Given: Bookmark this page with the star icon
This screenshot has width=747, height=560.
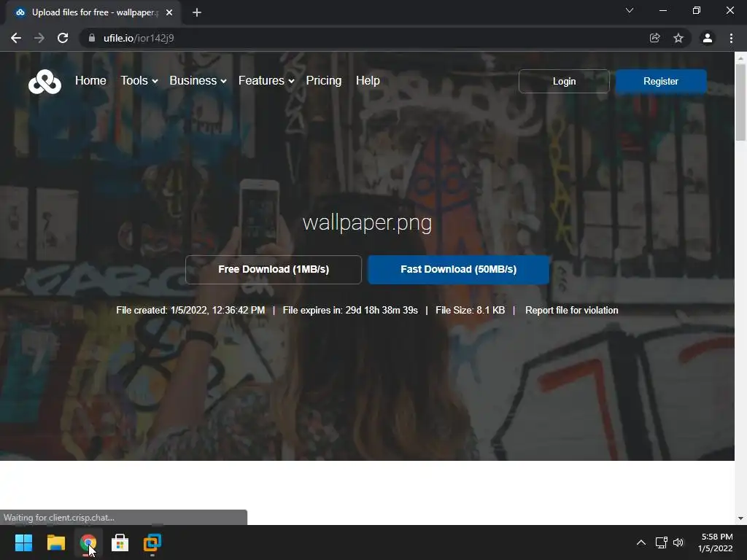Looking at the screenshot, I should tap(678, 38).
